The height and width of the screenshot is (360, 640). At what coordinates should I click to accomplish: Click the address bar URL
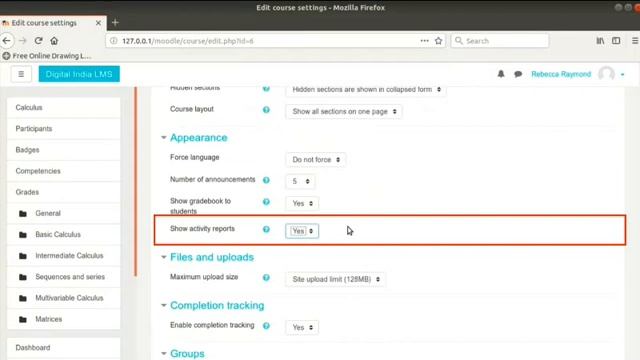coord(188,41)
